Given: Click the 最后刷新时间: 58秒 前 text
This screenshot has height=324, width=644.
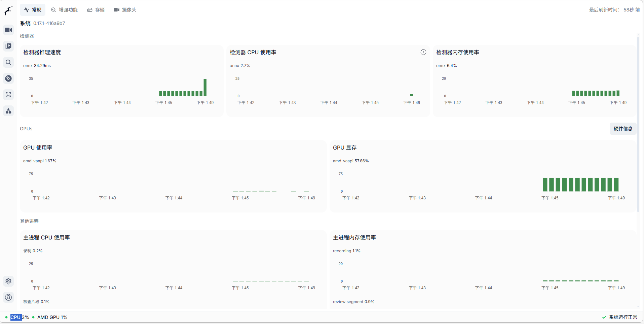Looking at the screenshot, I should click(614, 10).
